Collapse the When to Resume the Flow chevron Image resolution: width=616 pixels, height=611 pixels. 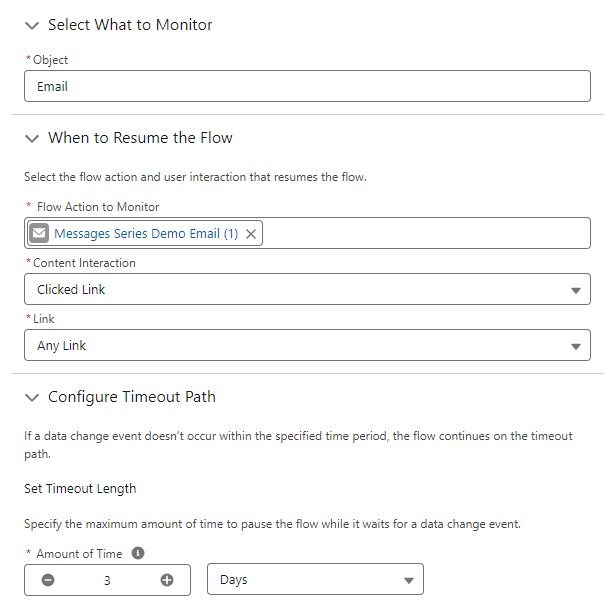[32, 138]
